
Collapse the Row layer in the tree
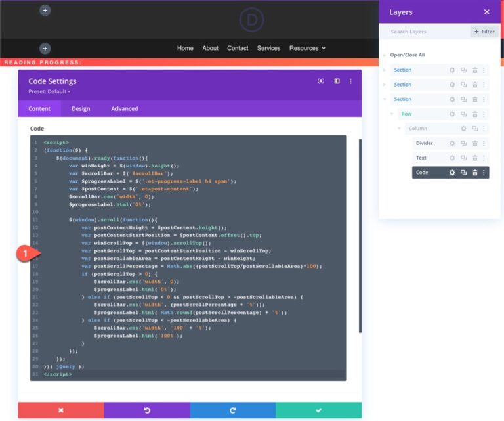tap(392, 114)
